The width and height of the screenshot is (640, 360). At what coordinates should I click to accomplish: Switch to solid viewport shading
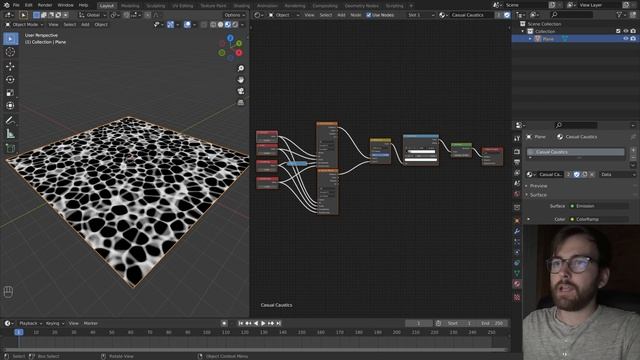pyautogui.click(x=220, y=25)
